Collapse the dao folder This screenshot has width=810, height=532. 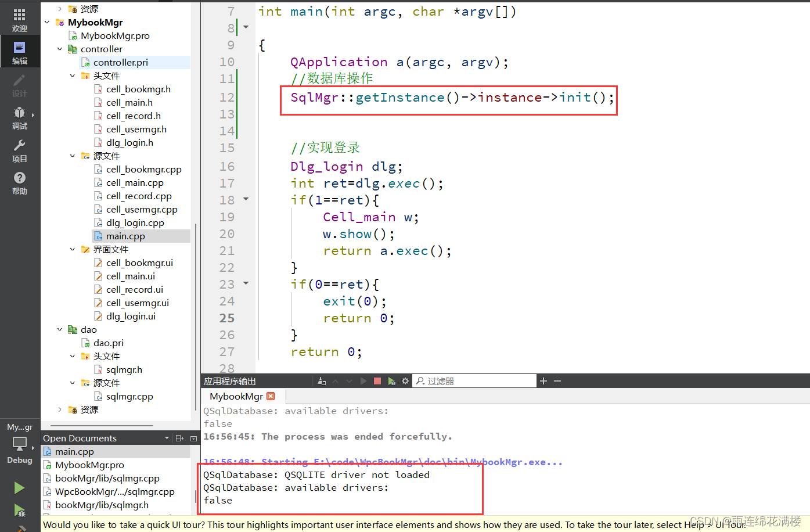tap(60, 329)
